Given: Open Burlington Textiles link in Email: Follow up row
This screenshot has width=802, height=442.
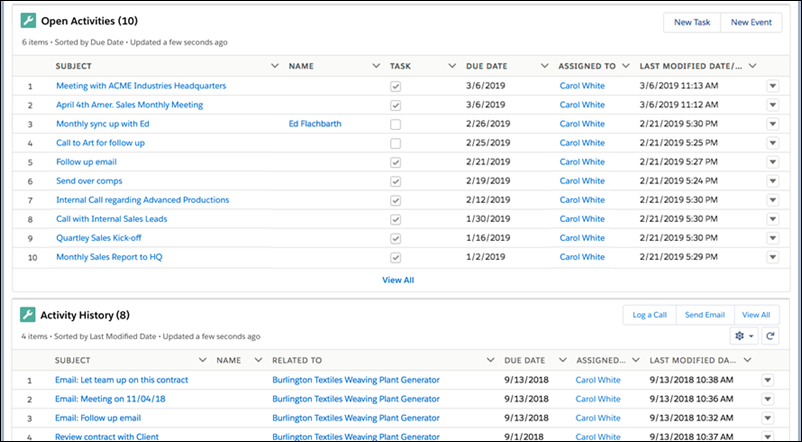Looking at the screenshot, I should point(355,418).
